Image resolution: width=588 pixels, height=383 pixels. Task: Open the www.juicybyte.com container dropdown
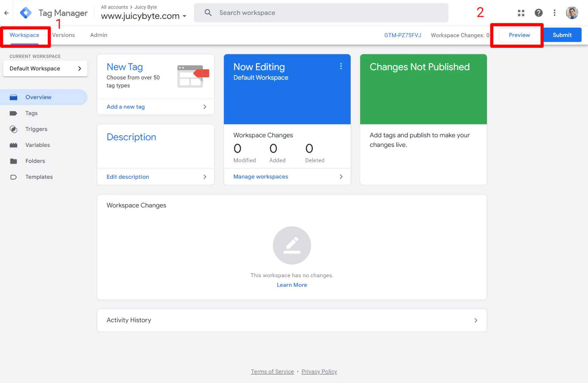click(184, 16)
